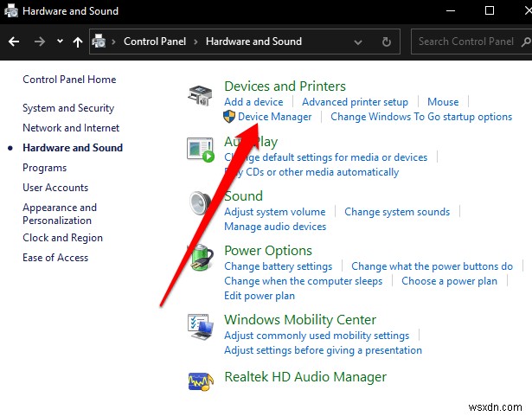Click the Sound speaker icon
The height and width of the screenshot is (416, 532).
click(x=200, y=203)
